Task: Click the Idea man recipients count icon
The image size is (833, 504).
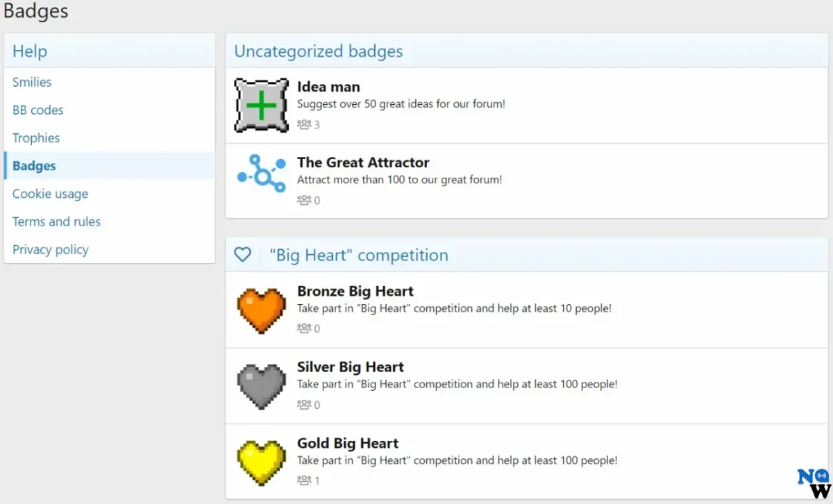Action: 304,125
